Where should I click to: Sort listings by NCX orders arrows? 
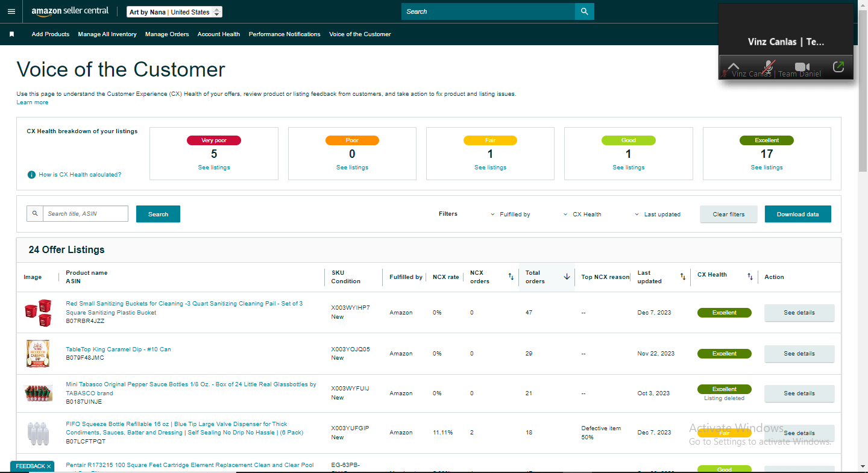(x=511, y=277)
